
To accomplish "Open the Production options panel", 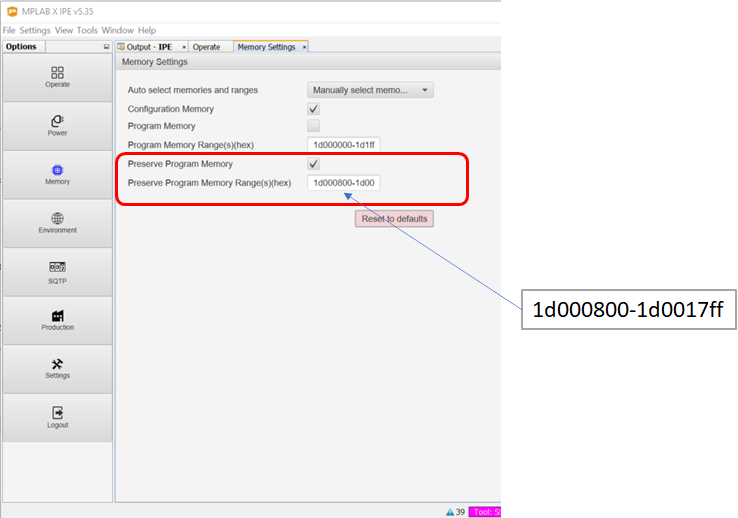I will (x=57, y=320).
